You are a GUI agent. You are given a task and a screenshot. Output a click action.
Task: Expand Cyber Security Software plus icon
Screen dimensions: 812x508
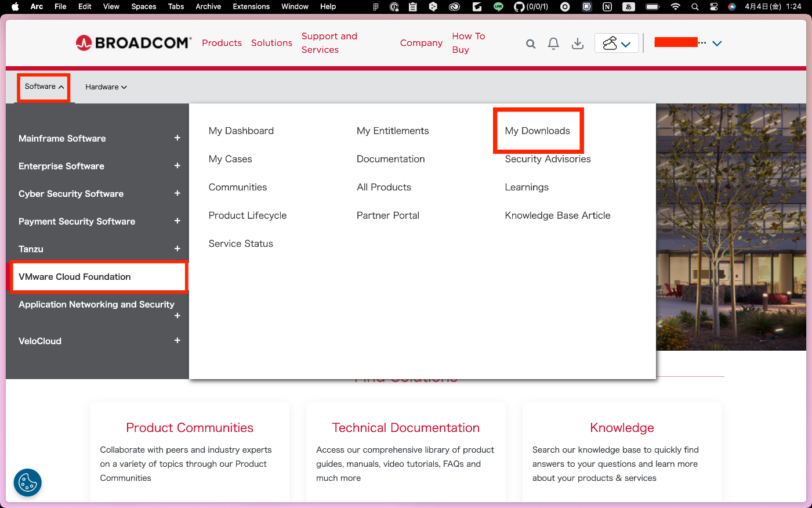[x=177, y=193]
